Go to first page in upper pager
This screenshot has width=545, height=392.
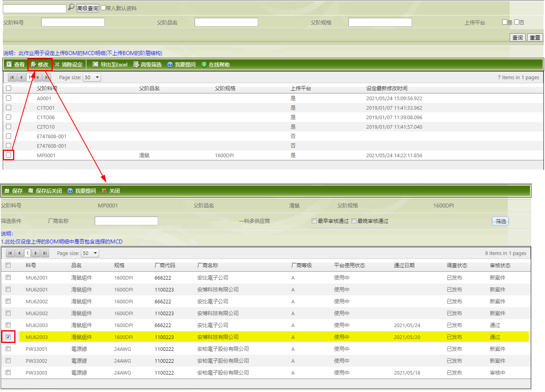point(12,78)
